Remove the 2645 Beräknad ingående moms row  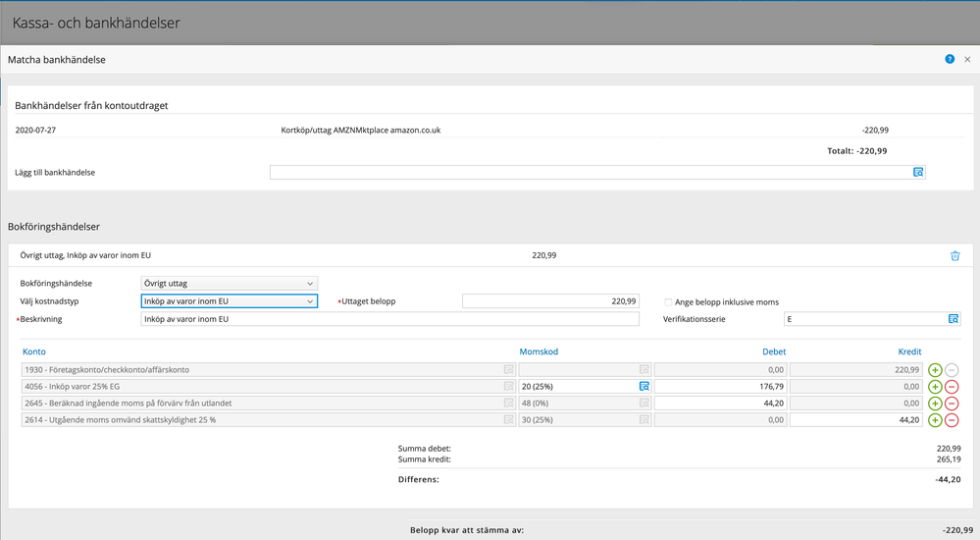pos(952,404)
